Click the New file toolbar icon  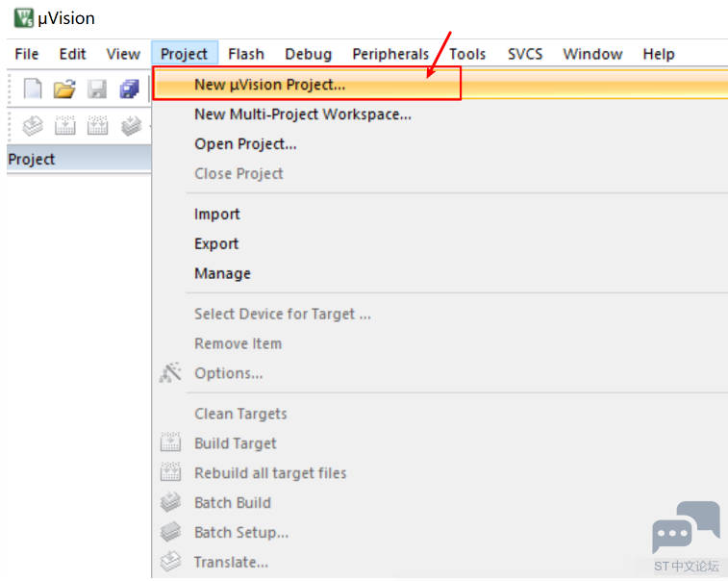(x=33, y=88)
